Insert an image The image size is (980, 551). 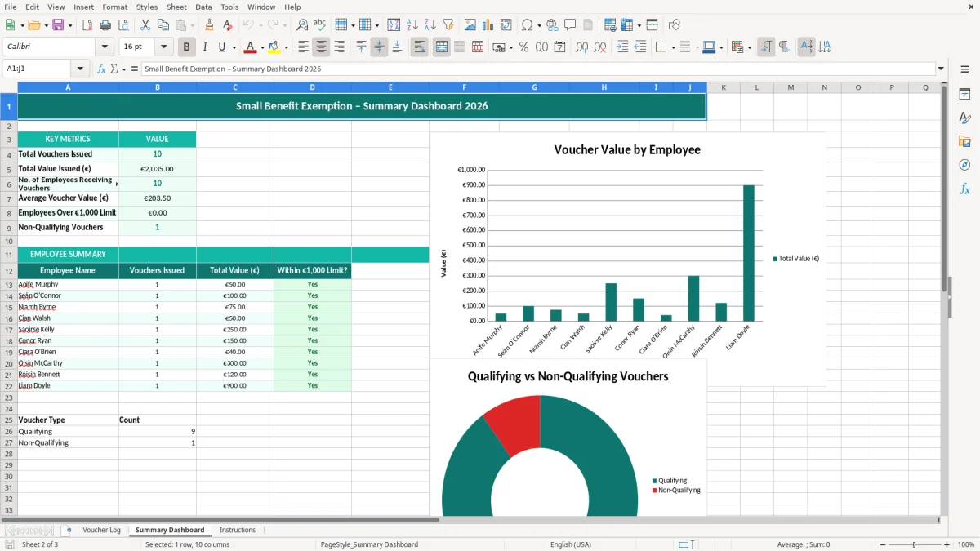[470, 25]
